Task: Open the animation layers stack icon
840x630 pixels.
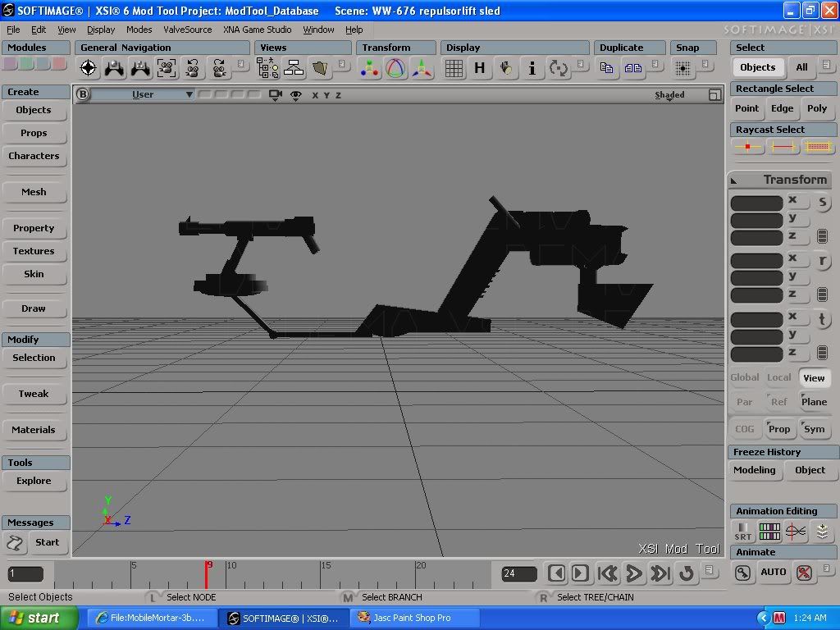Action: [822, 532]
